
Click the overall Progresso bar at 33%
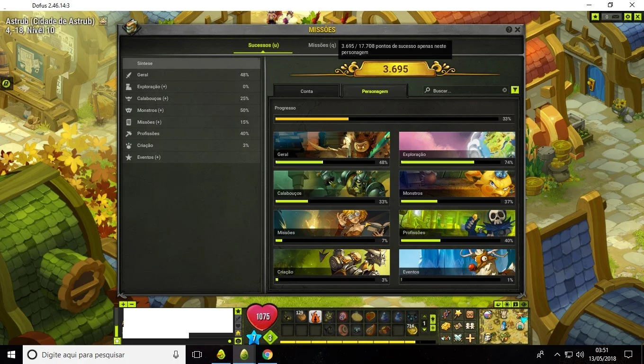[x=387, y=118]
